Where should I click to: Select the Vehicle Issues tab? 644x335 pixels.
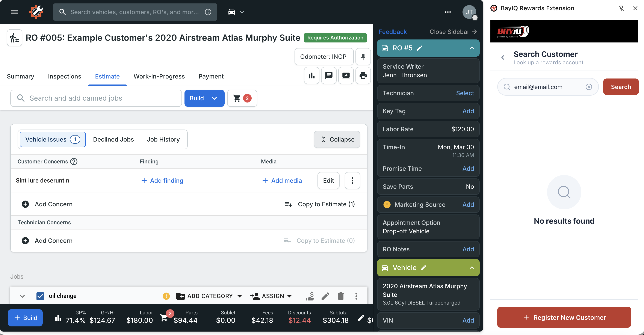point(53,139)
